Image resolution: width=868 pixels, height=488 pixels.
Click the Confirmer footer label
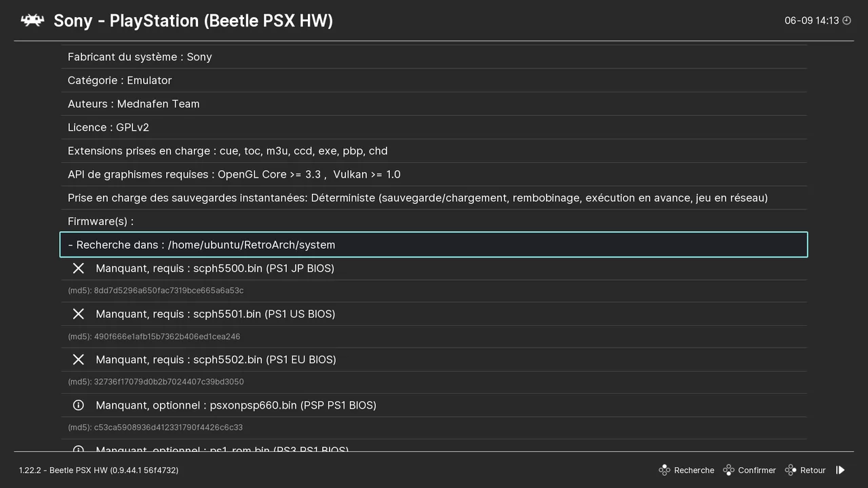click(757, 470)
